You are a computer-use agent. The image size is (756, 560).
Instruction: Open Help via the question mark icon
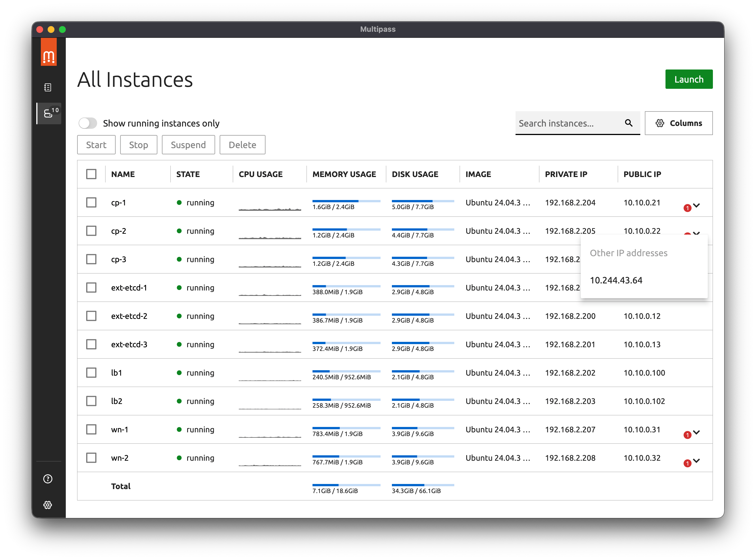pos(47,479)
